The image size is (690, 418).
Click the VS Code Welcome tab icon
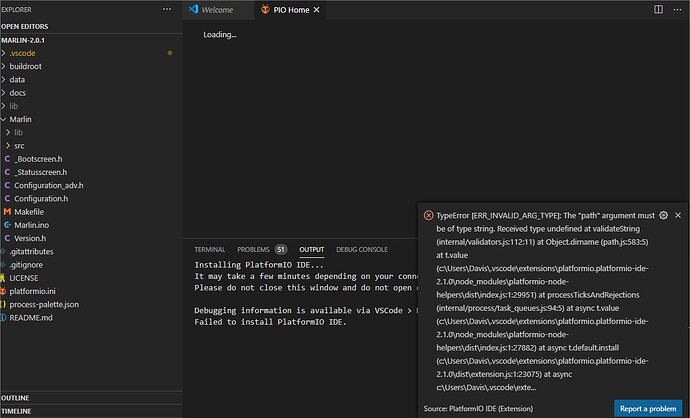pyautogui.click(x=193, y=9)
